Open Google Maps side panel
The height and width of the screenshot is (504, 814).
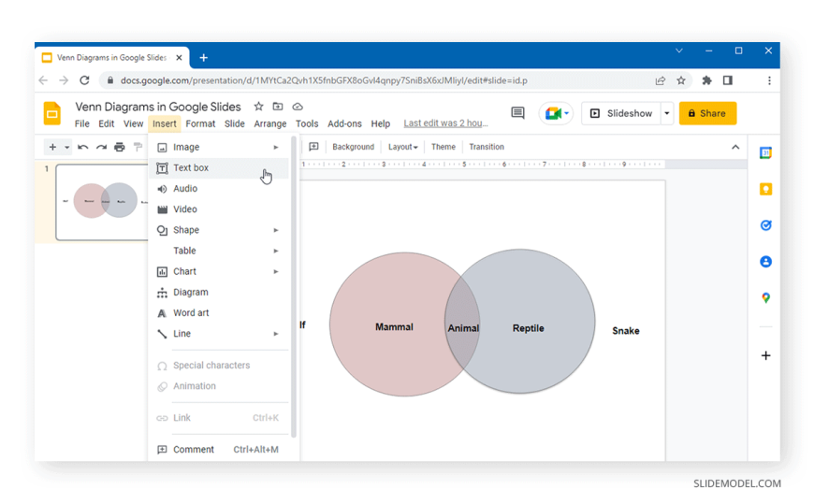765,298
